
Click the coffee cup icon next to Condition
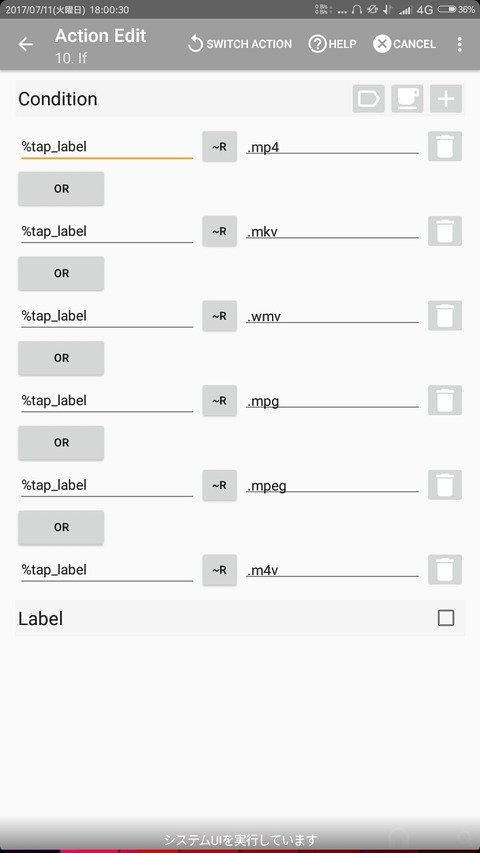pos(407,98)
